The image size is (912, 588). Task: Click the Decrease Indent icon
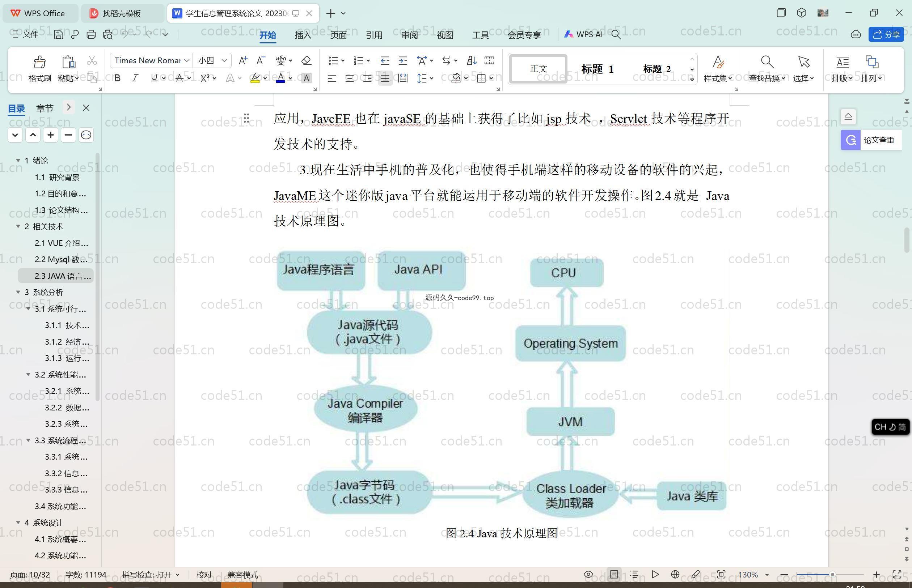click(385, 60)
